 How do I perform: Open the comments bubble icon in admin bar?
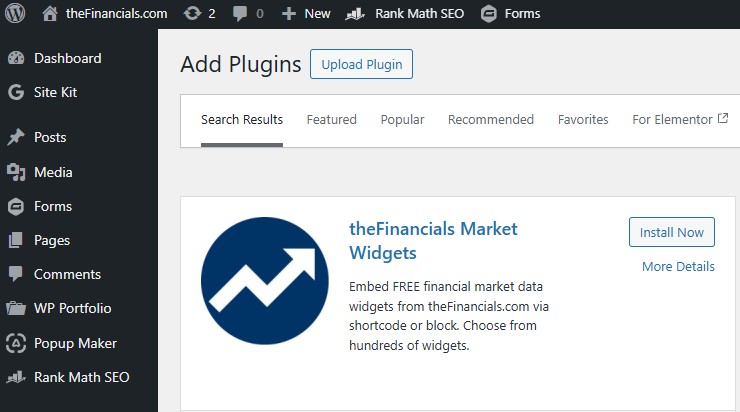241,14
